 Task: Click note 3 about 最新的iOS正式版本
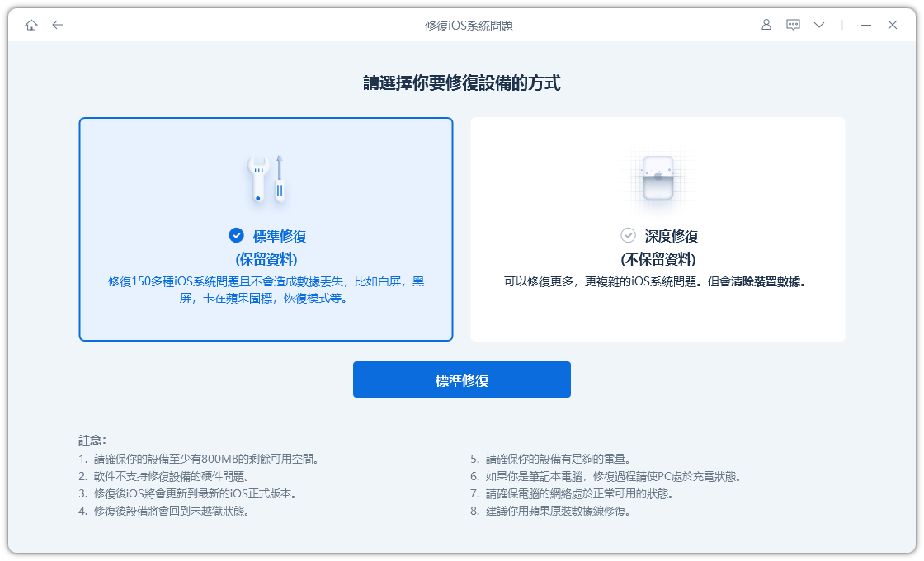[187, 493]
